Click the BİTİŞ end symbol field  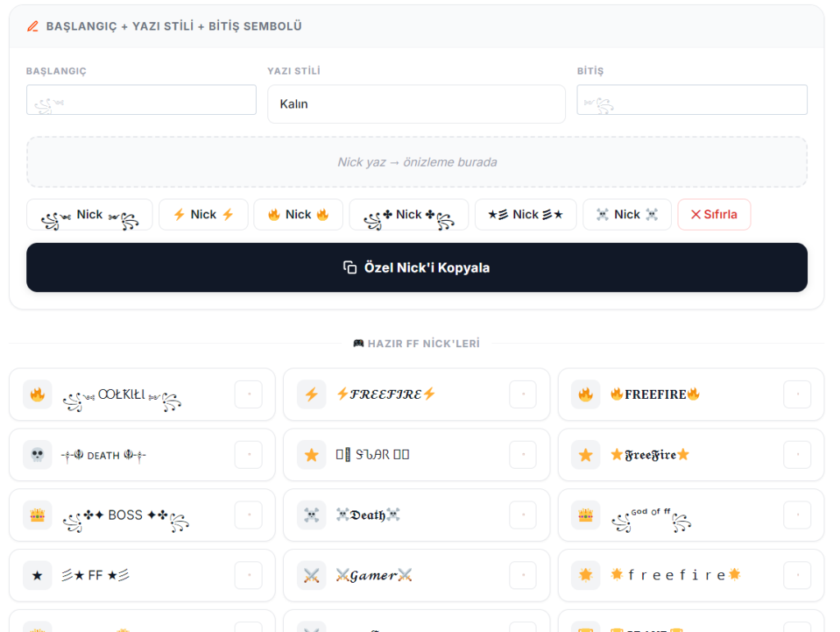(x=692, y=99)
